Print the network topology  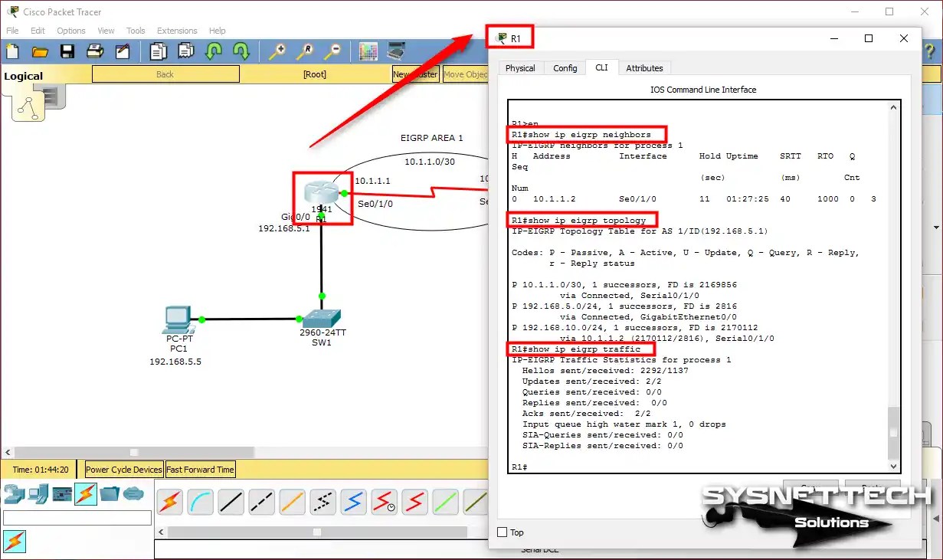tap(94, 51)
